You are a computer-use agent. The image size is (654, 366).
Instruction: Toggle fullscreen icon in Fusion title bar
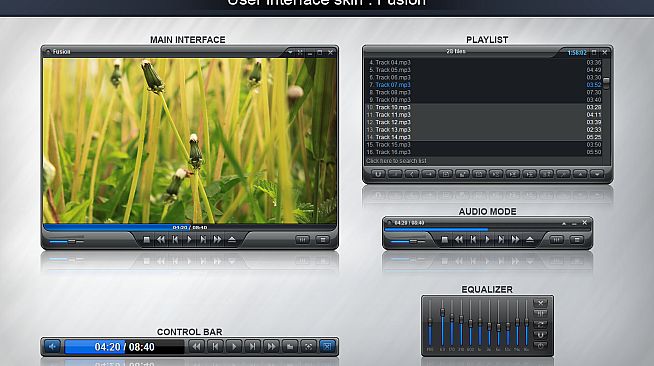point(300,53)
